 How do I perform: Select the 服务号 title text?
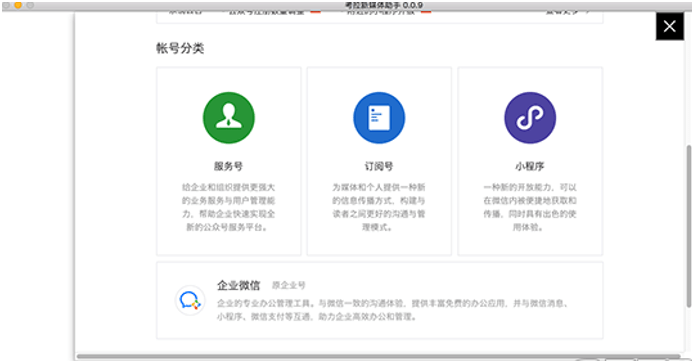229,166
